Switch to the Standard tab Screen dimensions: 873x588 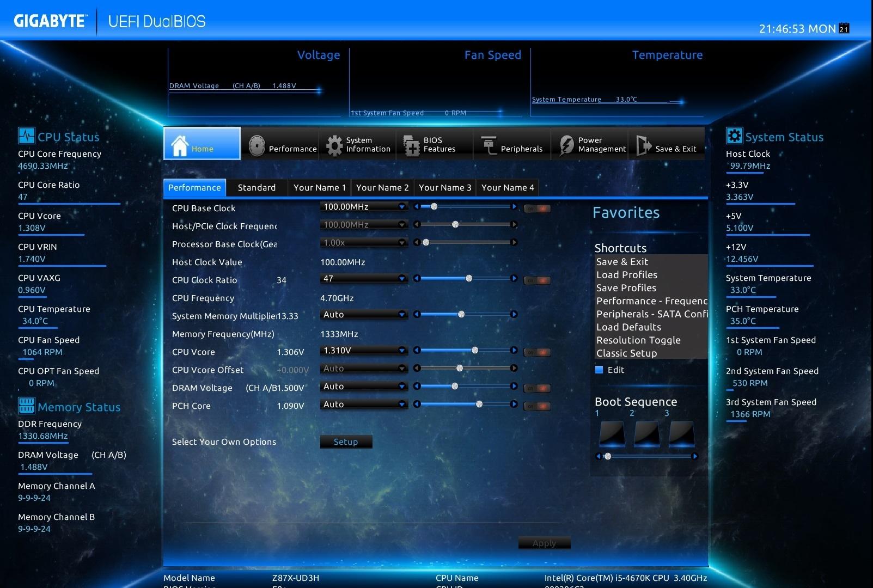tap(257, 187)
